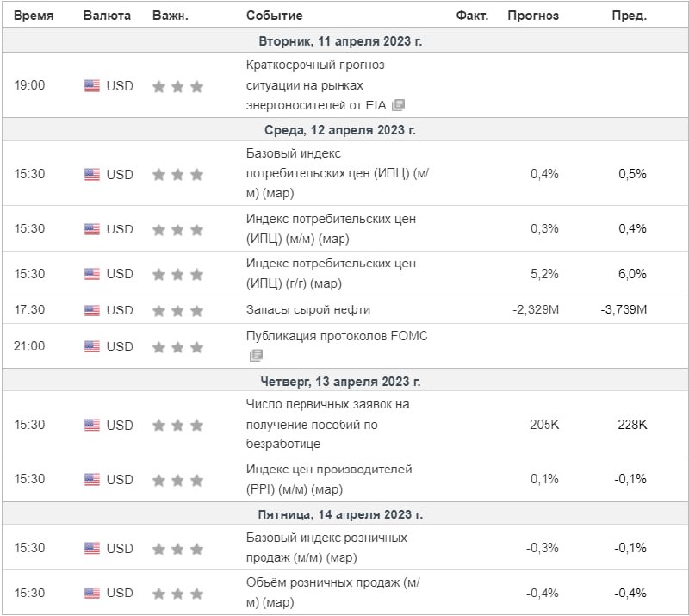
Task: Click the US flag in the 19:00 row
Action: tap(92, 86)
